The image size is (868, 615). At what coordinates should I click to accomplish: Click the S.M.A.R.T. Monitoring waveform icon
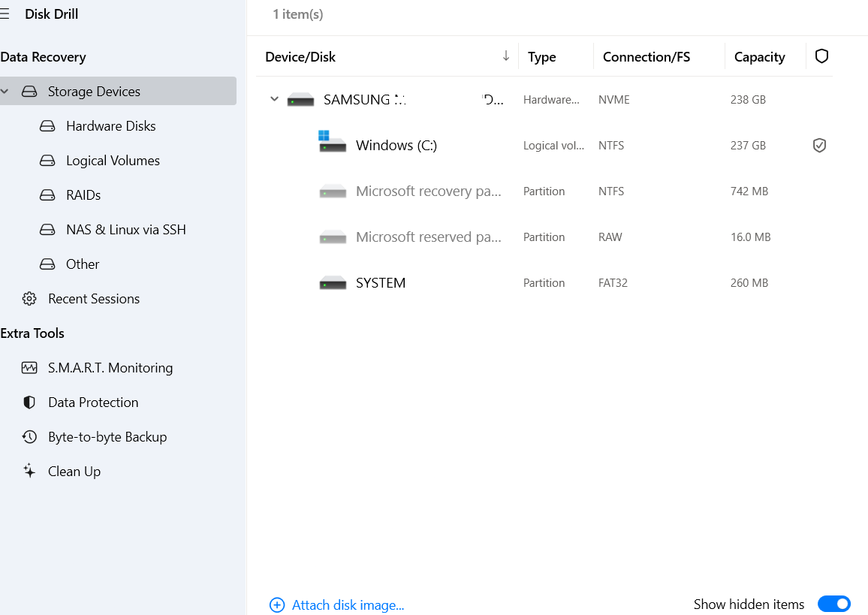click(29, 368)
